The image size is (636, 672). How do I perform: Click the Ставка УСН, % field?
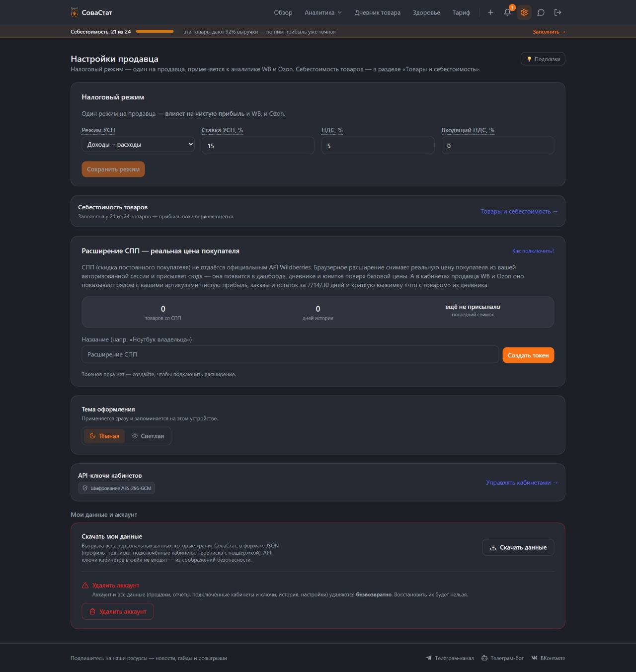tap(258, 146)
